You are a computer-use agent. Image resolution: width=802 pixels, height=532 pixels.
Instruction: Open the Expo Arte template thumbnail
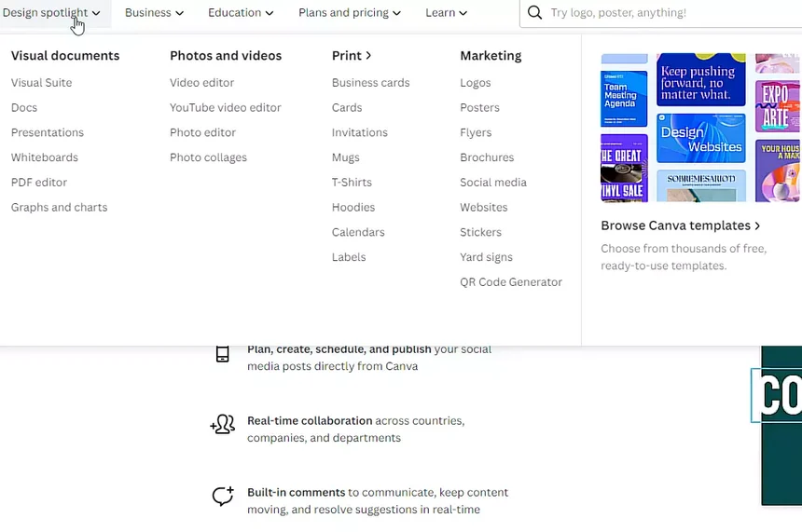[x=778, y=106]
